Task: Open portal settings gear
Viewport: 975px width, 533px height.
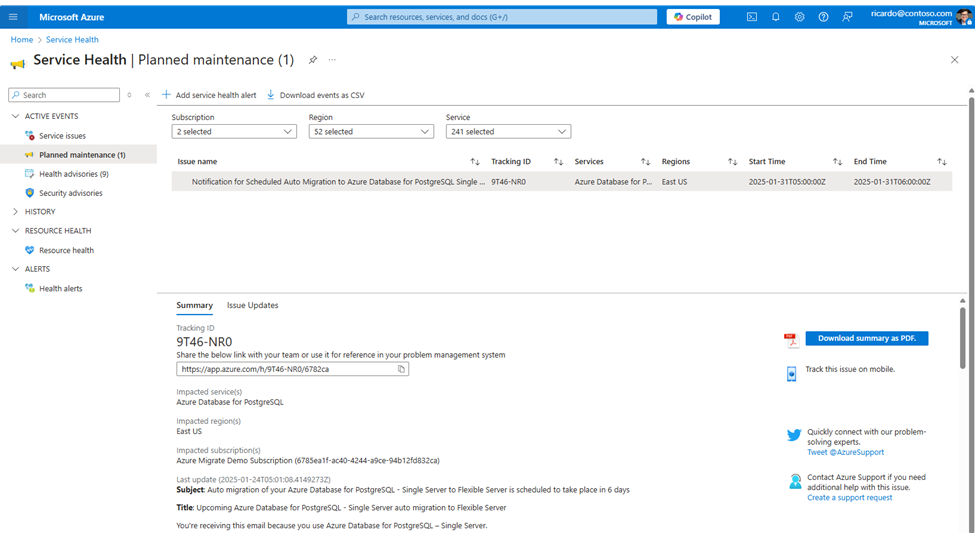Action: point(799,17)
